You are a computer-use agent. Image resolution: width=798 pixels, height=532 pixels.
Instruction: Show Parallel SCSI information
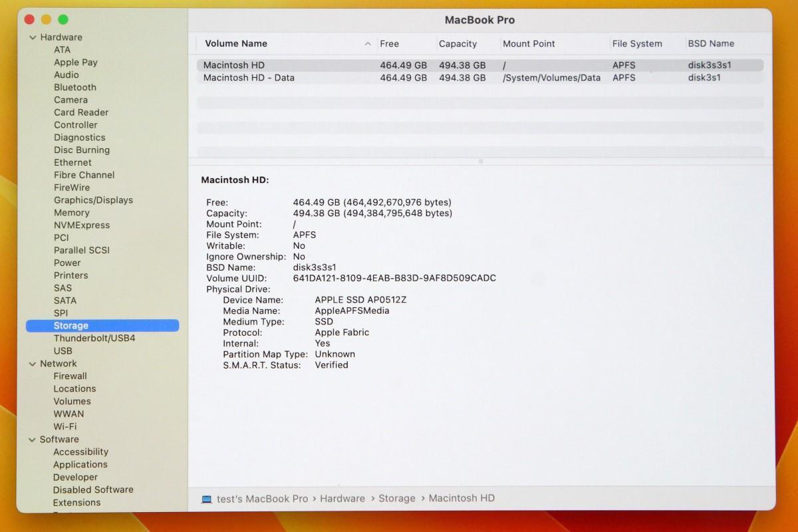tap(82, 251)
